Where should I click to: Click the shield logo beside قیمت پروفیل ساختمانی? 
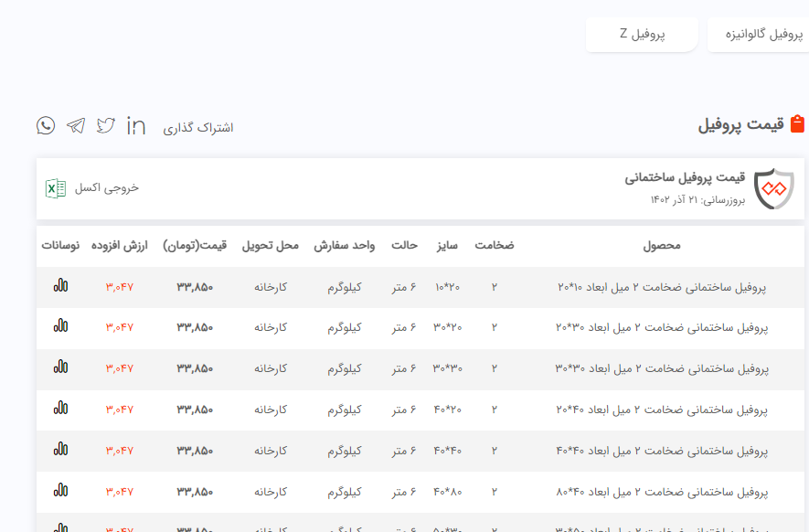tap(780, 188)
